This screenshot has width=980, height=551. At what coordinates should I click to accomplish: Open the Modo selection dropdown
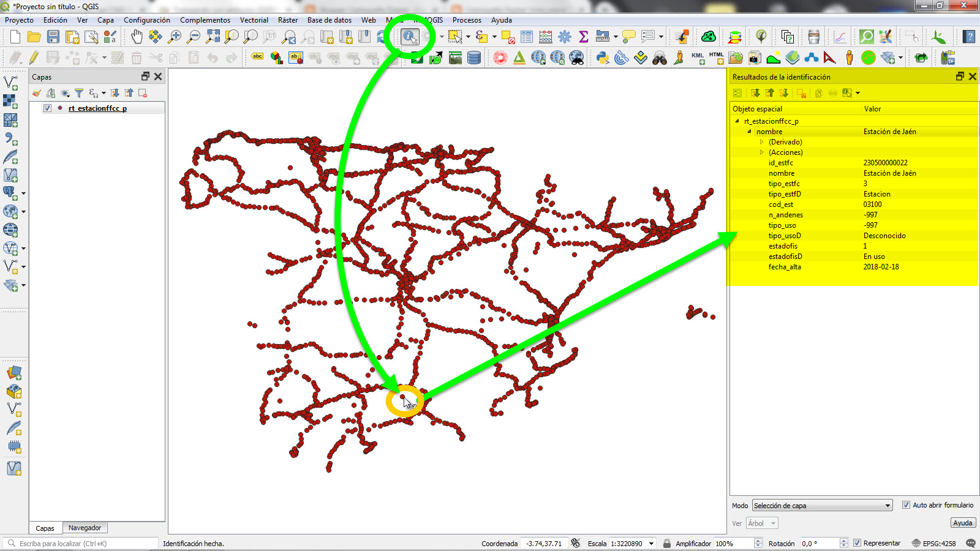(x=821, y=505)
